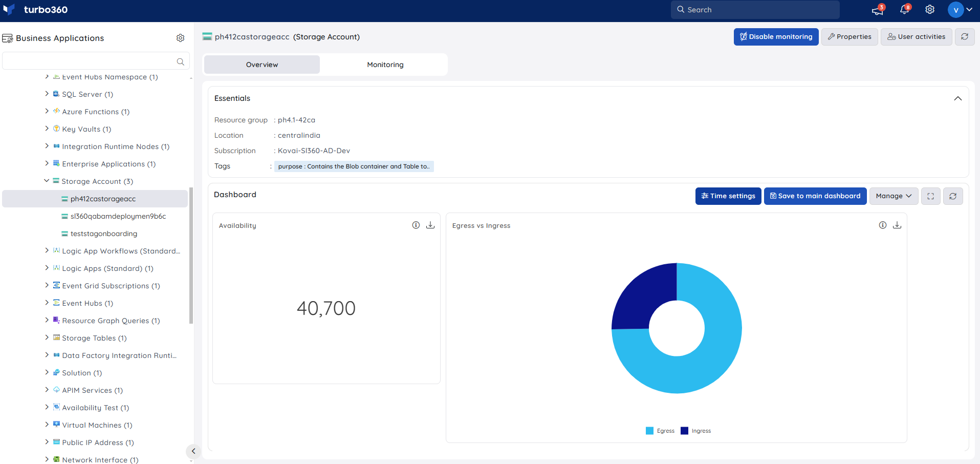Screen dimensions: 980x464
Task: Show info for the Availability widget
Action: click(416, 225)
